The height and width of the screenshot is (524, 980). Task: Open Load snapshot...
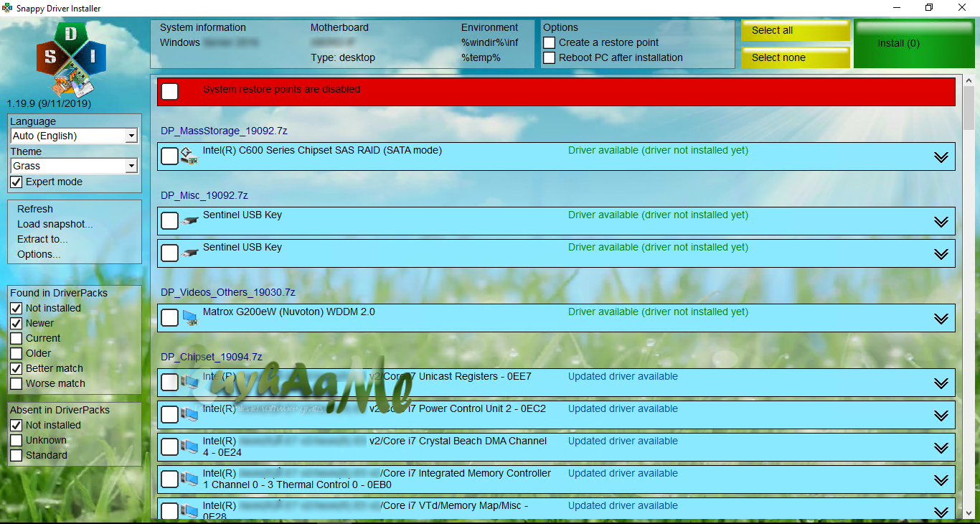coord(55,224)
